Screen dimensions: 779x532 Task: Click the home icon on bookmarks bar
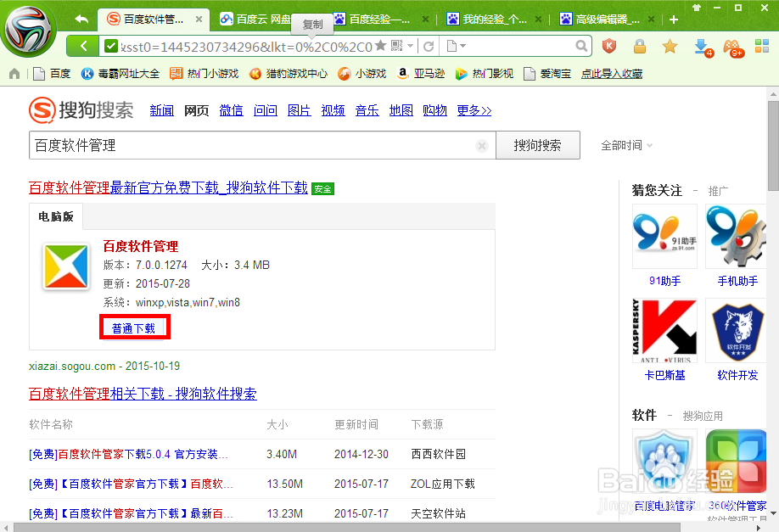[x=14, y=73]
